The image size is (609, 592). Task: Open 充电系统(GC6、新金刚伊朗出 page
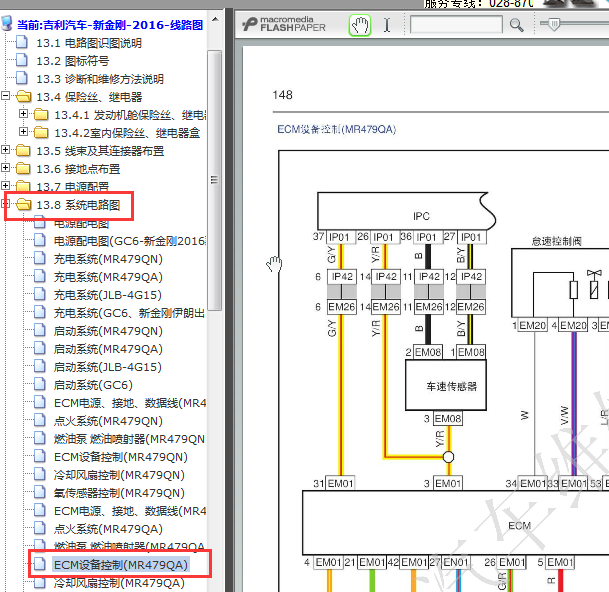(129, 313)
